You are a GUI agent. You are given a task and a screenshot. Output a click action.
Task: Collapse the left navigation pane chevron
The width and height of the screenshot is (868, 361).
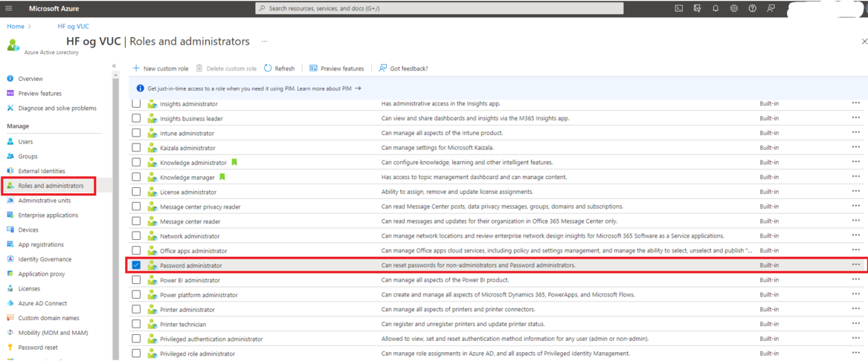click(114, 66)
